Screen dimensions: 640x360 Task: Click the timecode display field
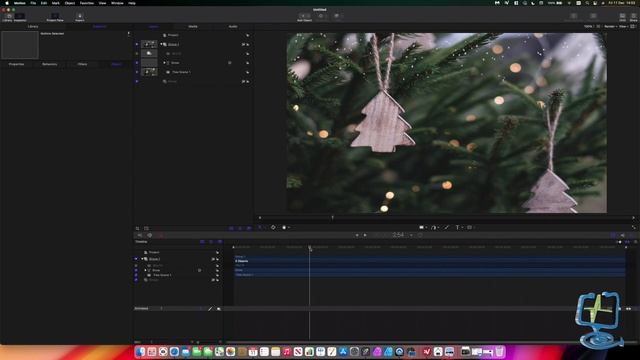click(398, 235)
